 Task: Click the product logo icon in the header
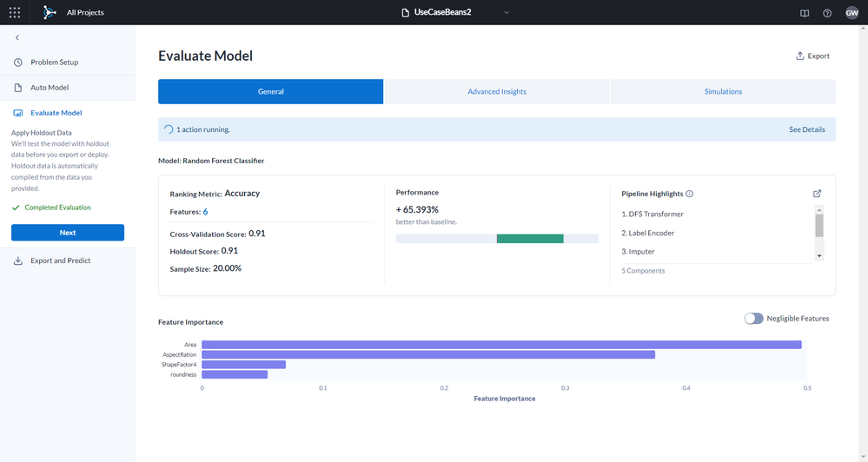tap(50, 13)
